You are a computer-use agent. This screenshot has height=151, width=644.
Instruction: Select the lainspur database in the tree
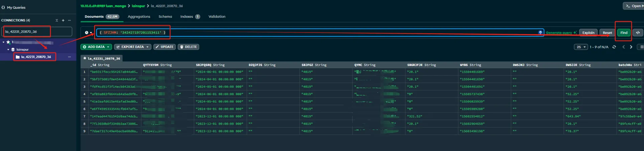22,50
